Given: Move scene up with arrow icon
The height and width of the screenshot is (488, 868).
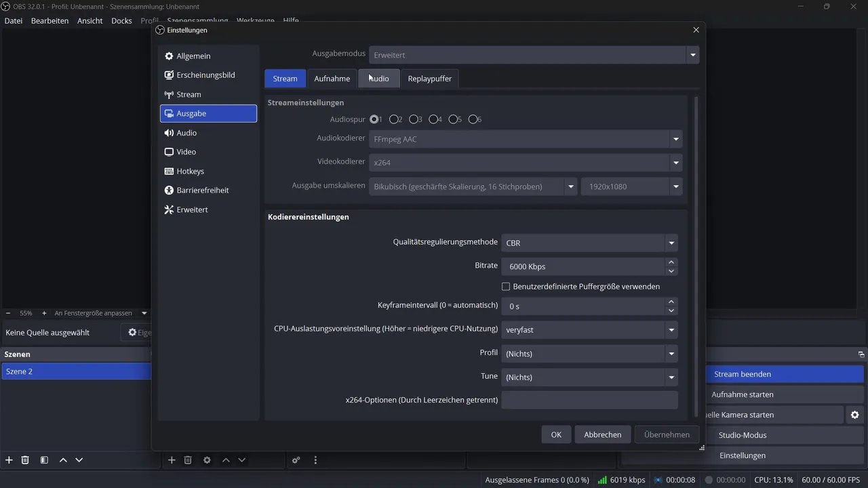Looking at the screenshot, I should tap(63, 460).
